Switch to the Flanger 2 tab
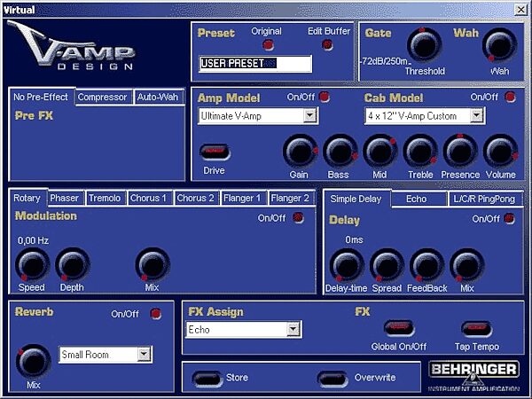The image size is (532, 399). tap(291, 198)
